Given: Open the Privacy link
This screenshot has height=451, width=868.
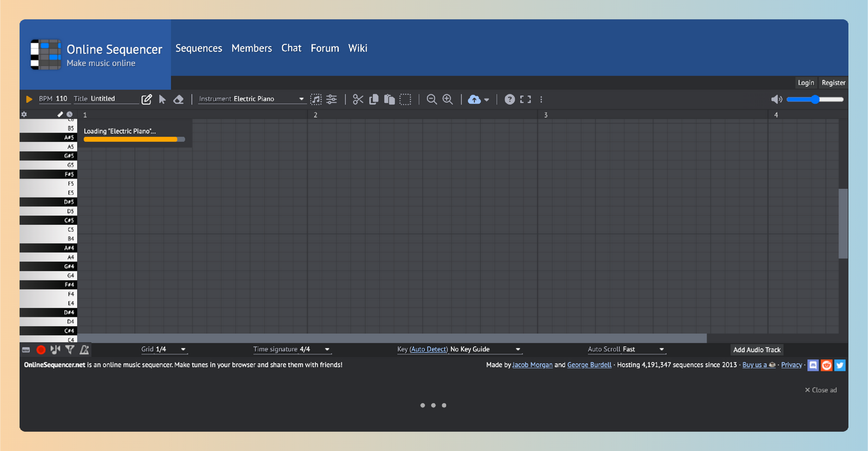Looking at the screenshot, I should pos(791,365).
